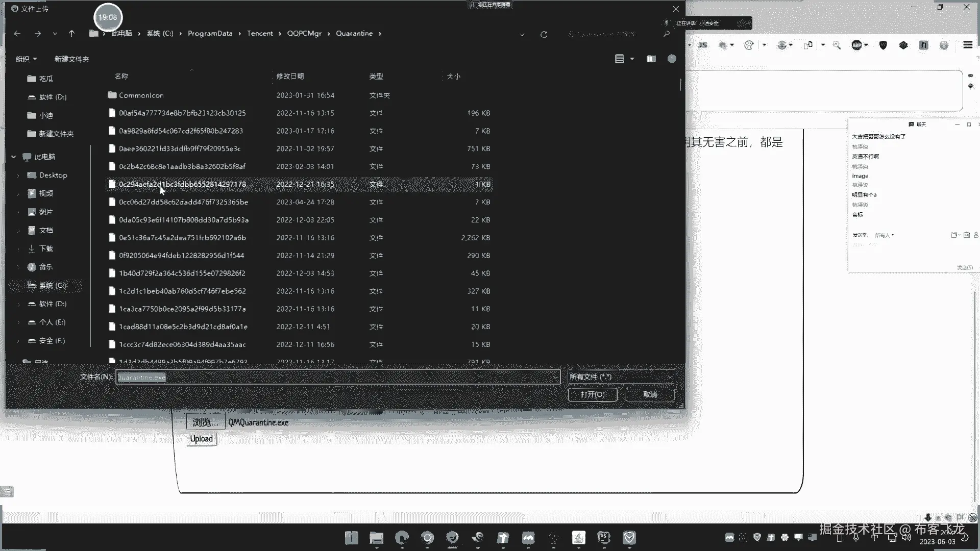Open File Explorer from the taskbar
Viewport: 980px width, 551px height.
[377, 538]
